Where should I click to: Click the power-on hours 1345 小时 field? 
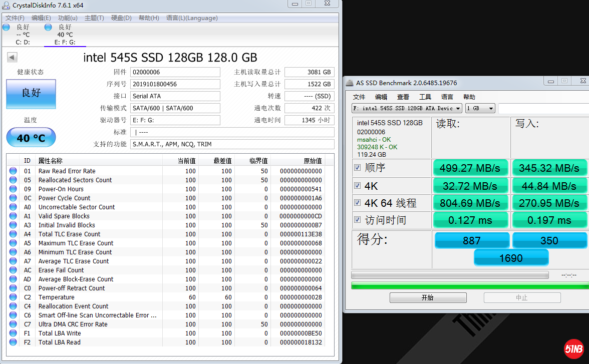coord(310,120)
